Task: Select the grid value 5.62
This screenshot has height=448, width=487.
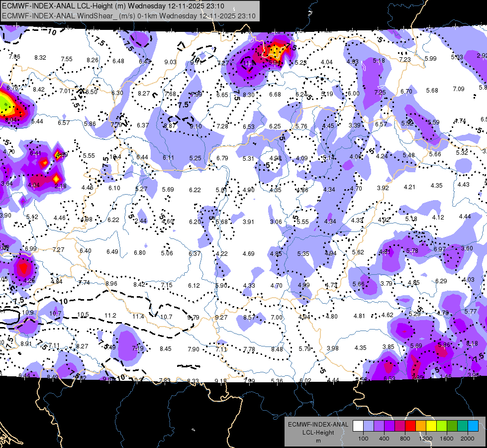Action: pyautogui.click(x=358, y=252)
